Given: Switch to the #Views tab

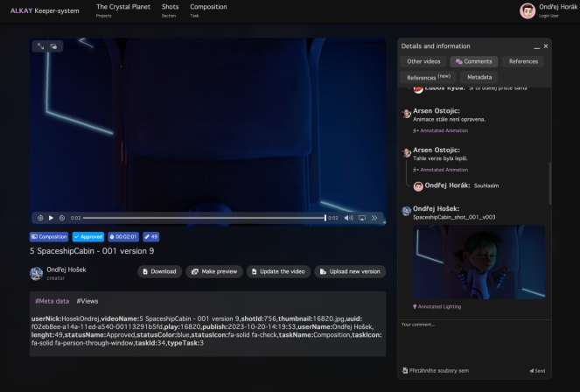Looking at the screenshot, I should [87, 301].
